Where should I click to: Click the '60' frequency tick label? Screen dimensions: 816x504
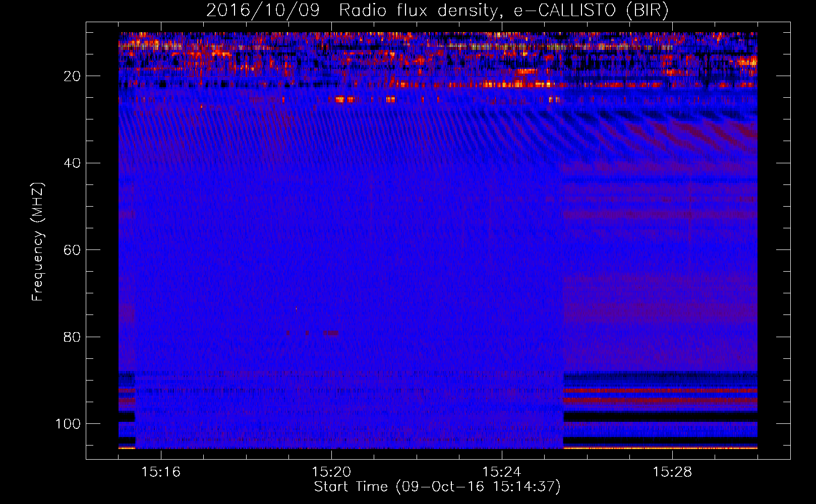coord(72,250)
